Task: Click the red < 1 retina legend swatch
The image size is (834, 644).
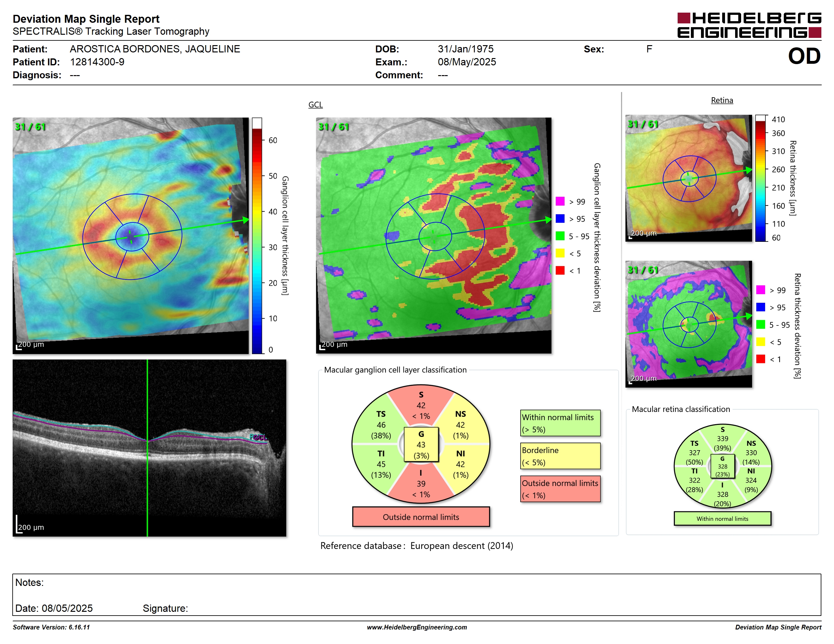Action: (760, 359)
